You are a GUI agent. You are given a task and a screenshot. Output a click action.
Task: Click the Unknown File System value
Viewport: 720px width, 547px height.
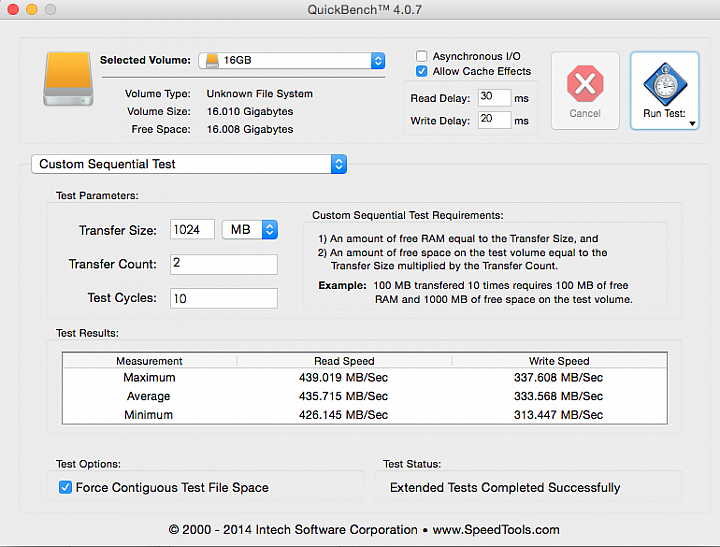click(259, 94)
